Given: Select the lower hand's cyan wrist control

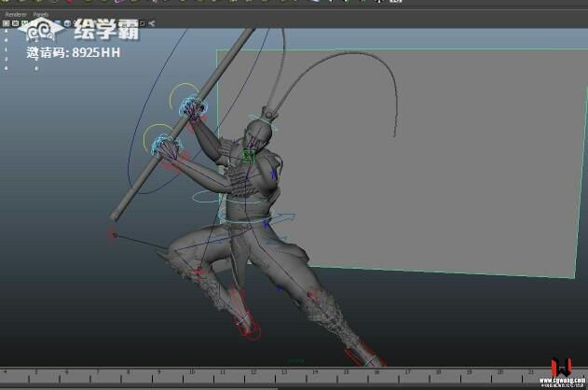Looking at the screenshot, I should (x=167, y=146).
